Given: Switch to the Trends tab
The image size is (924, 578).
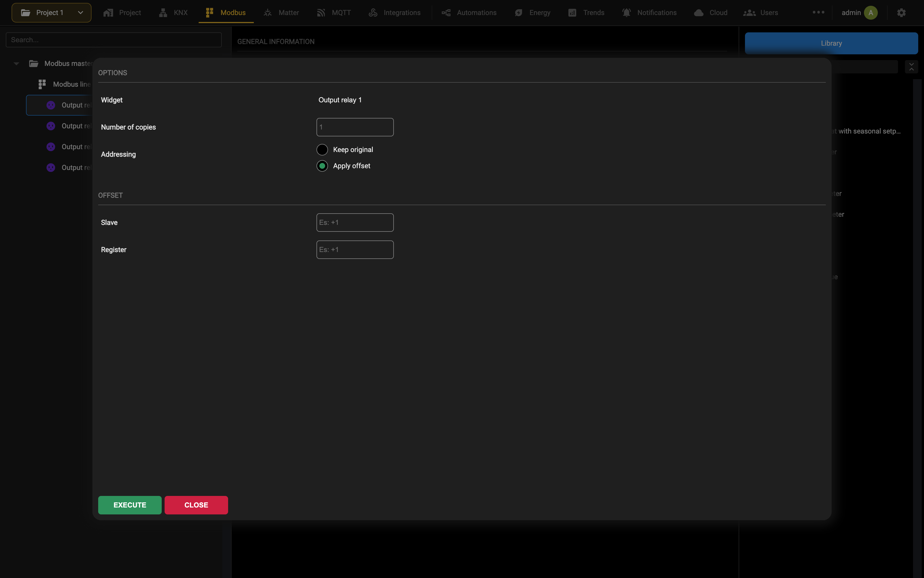Looking at the screenshot, I should 586,13.
